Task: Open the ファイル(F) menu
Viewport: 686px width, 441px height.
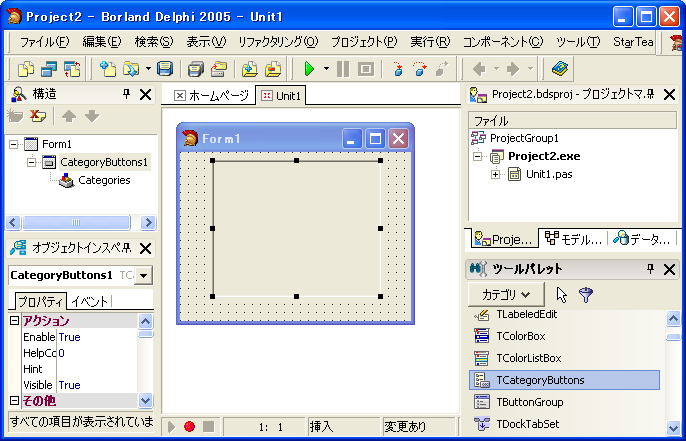Action: click(x=44, y=42)
